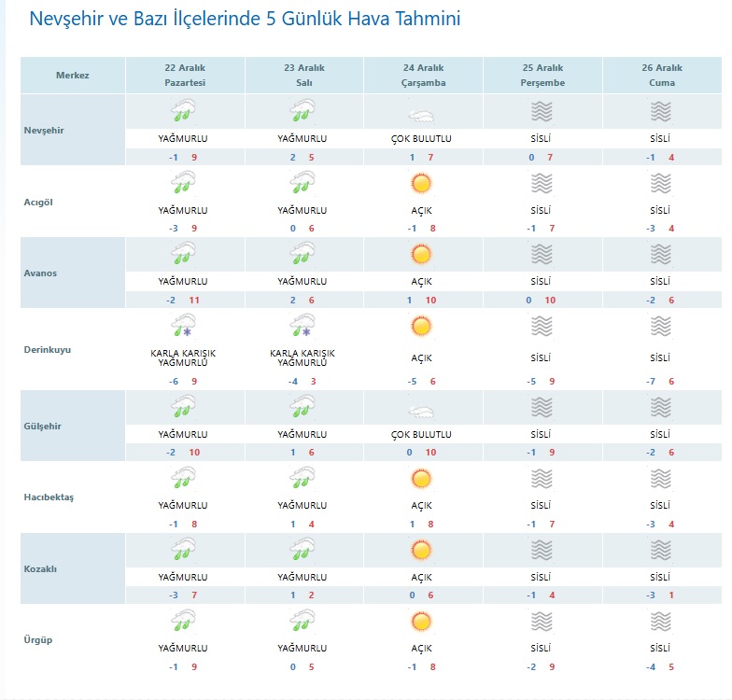Click Gülşehir cloudy icon for 24 Aralık
Viewport: 732px width, 700px height.
[422, 411]
